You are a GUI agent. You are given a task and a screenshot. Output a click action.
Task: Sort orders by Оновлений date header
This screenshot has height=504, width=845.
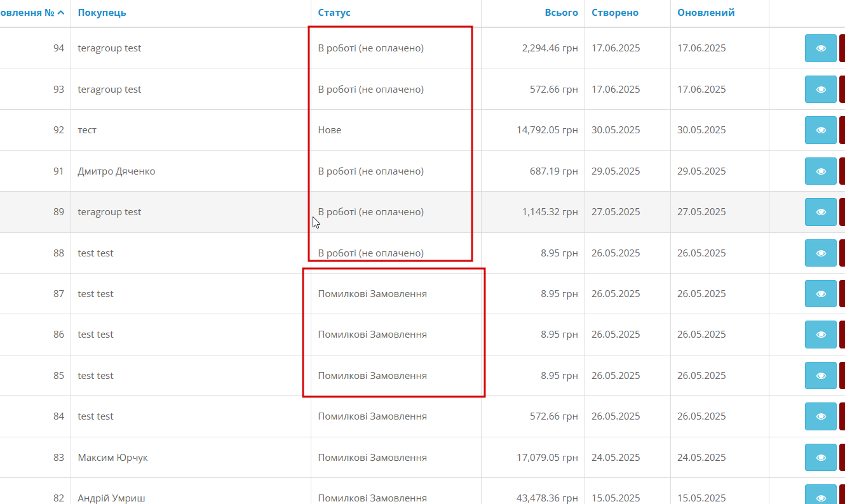click(x=706, y=13)
